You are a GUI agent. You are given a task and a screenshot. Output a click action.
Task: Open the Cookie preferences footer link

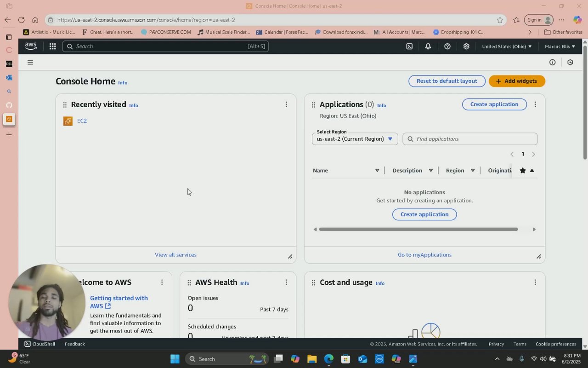556,344
